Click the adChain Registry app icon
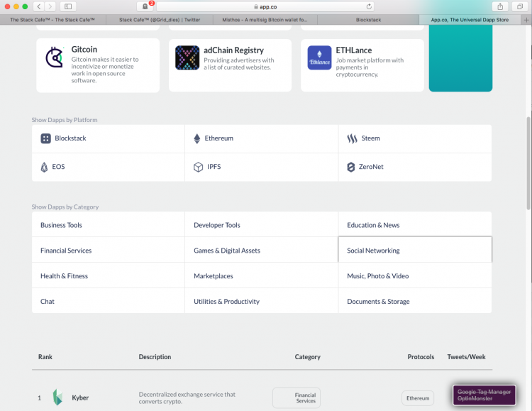Screen dimensions: 532x411 pos(187,57)
